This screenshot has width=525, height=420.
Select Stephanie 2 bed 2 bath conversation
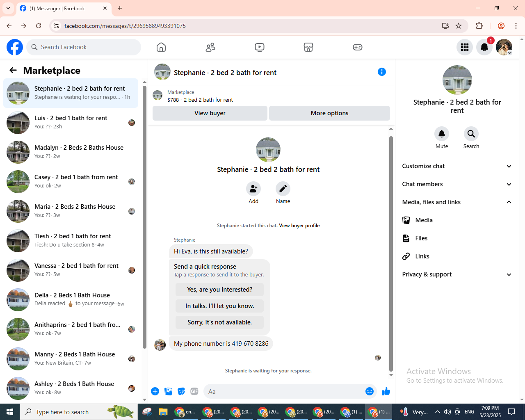[x=71, y=93]
